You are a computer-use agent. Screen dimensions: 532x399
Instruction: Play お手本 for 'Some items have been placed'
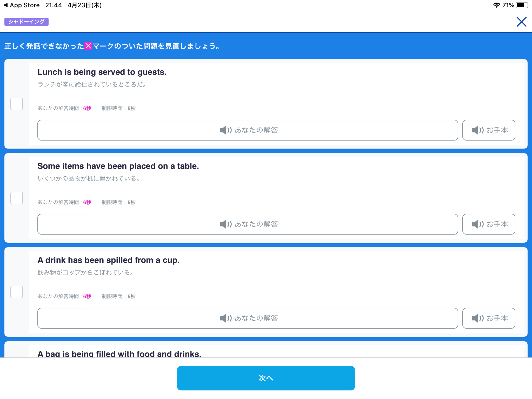(489, 224)
